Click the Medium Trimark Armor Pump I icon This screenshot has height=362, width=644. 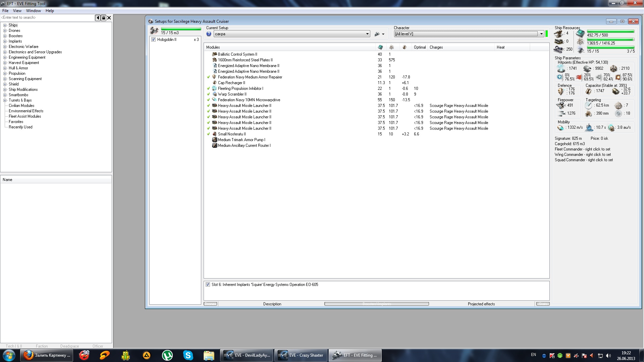tap(215, 139)
